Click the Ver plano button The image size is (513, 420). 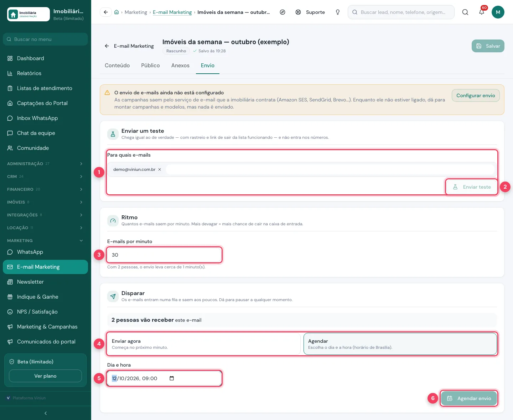(x=45, y=376)
